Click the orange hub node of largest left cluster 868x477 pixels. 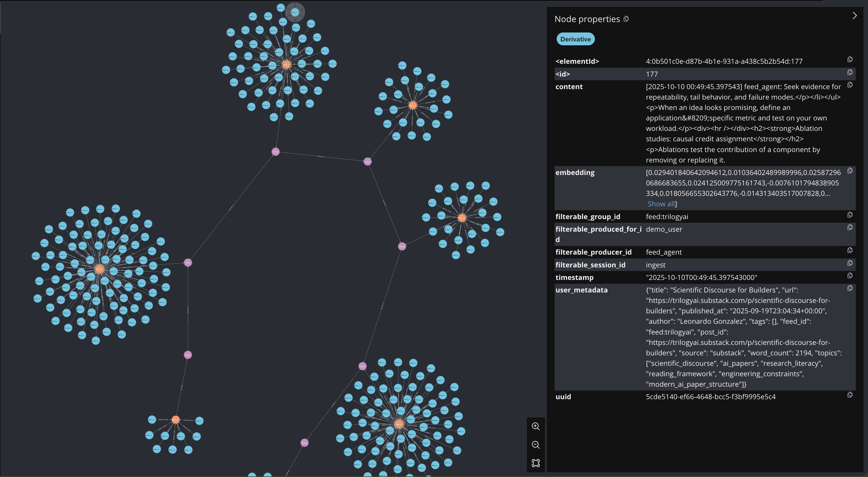click(x=99, y=269)
